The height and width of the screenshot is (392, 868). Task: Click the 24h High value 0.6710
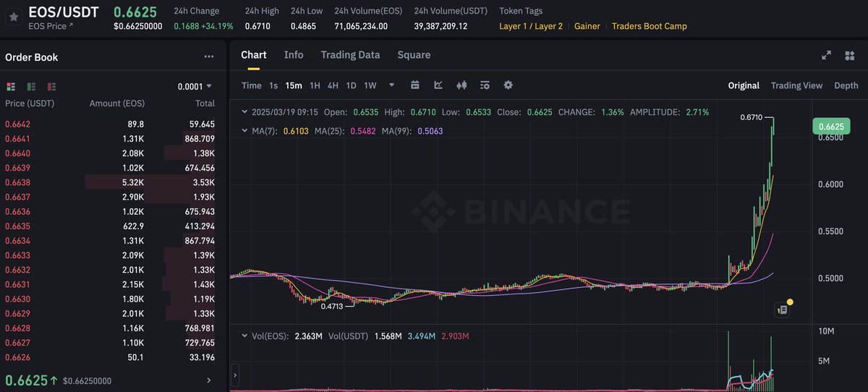(258, 26)
